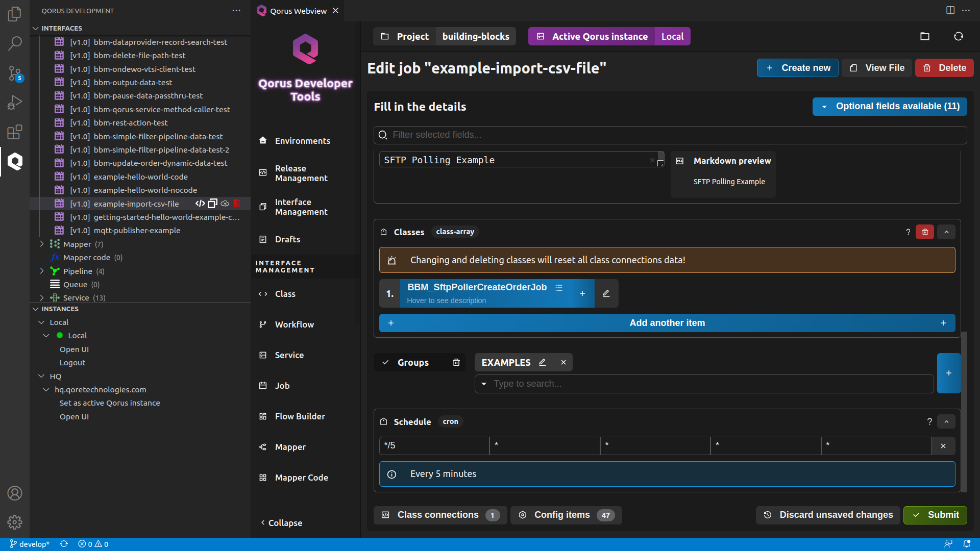Image resolution: width=980 pixels, height=551 pixels.
Task: Open Drafts in Qorus sidebar
Action: click(287, 239)
